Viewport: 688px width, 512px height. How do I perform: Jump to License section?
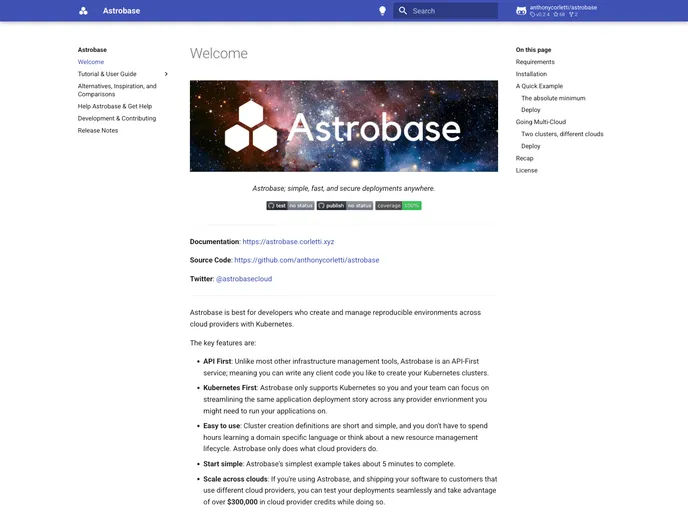(526, 170)
